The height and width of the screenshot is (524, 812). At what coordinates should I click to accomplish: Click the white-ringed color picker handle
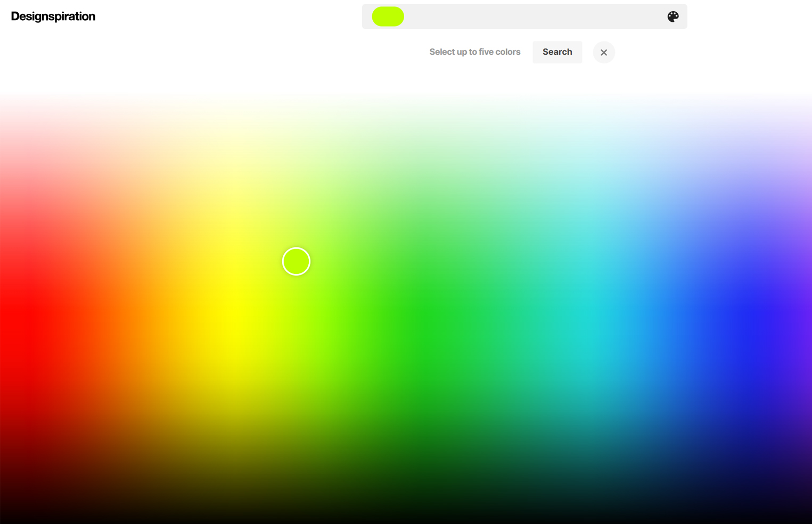[296, 261]
